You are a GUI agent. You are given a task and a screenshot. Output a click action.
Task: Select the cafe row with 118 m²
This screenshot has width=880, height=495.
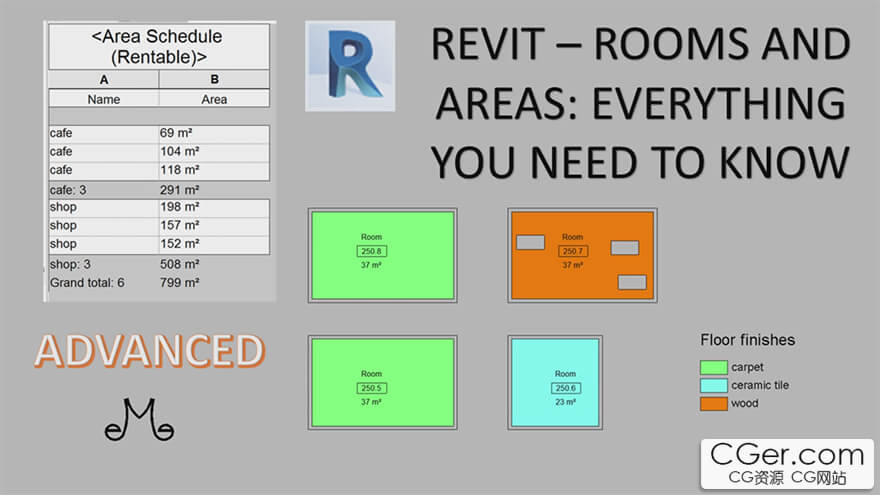tap(159, 170)
